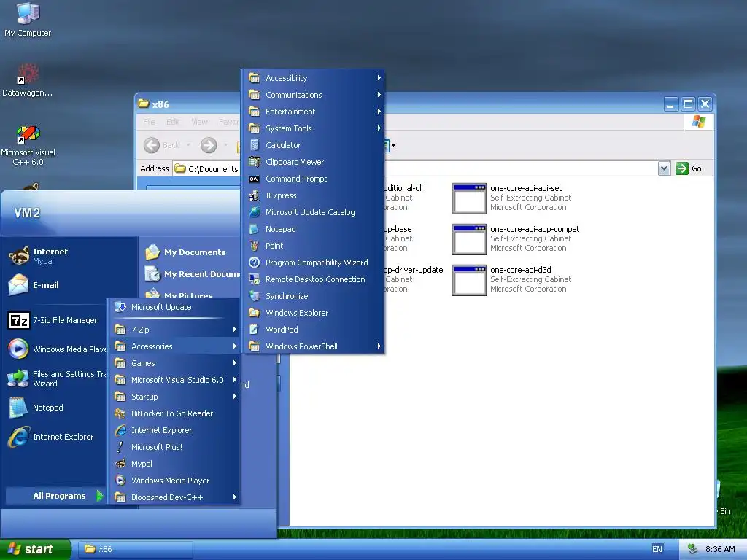Expand Bloodshed Dev-C++ folder
This screenshot has width=747, height=560.
[174, 497]
